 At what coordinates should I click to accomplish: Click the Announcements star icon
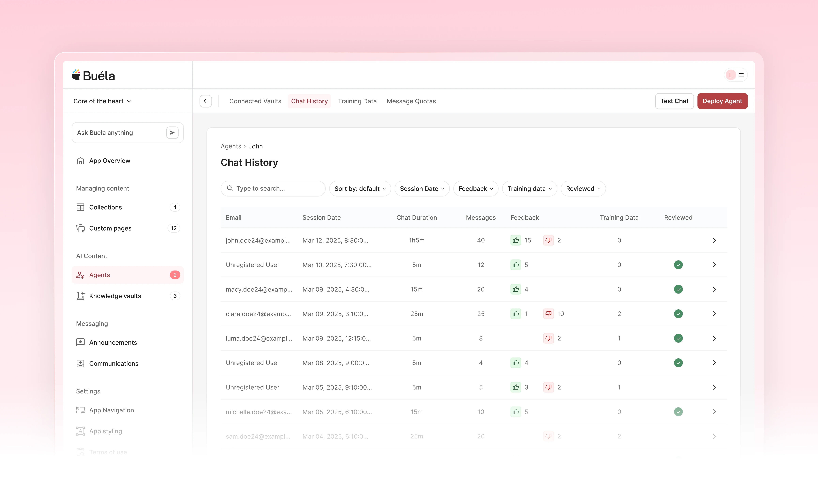point(80,342)
